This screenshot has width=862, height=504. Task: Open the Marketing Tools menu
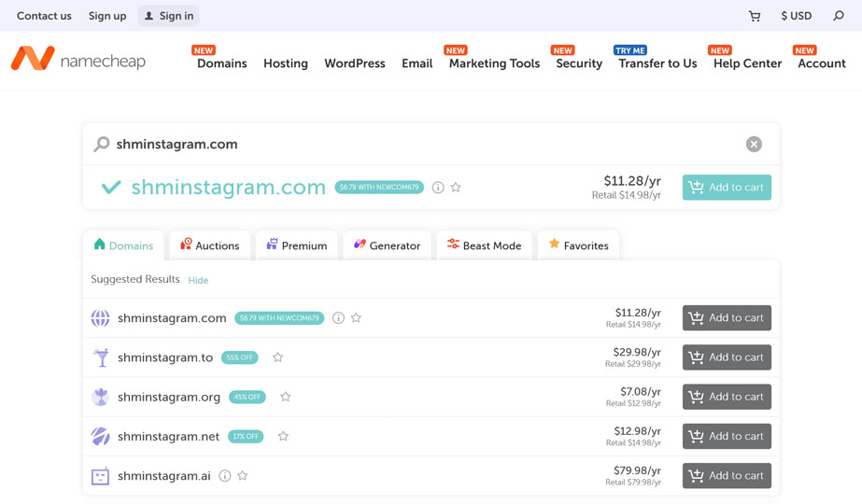(494, 63)
